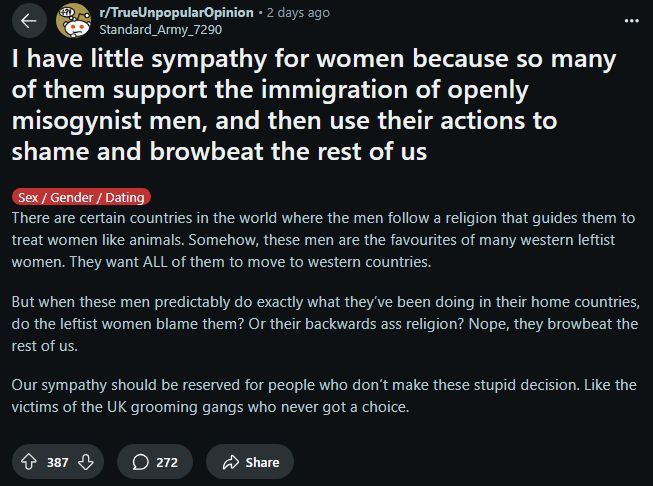Open the three-dot post options menu
653x486 pixels.
pyautogui.click(x=630, y=20)
